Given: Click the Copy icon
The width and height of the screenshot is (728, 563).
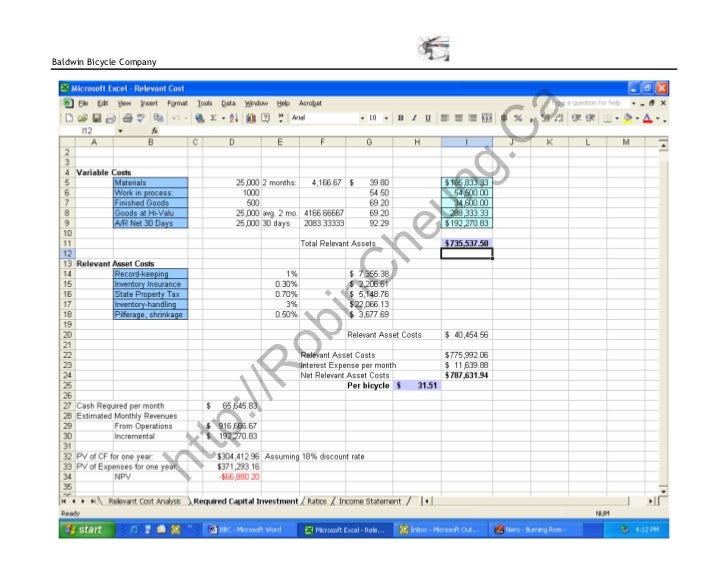Looking at the screenshot, I should [158, 118].
